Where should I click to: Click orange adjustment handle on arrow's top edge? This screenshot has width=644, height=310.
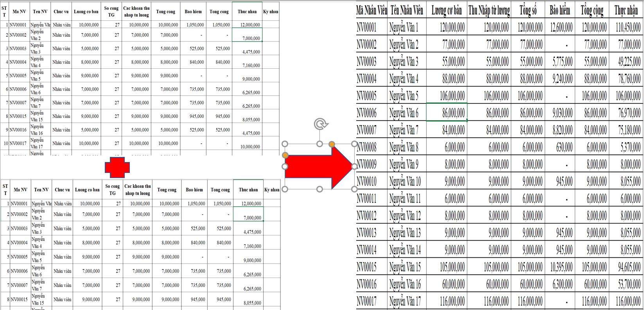pos(332,144)
